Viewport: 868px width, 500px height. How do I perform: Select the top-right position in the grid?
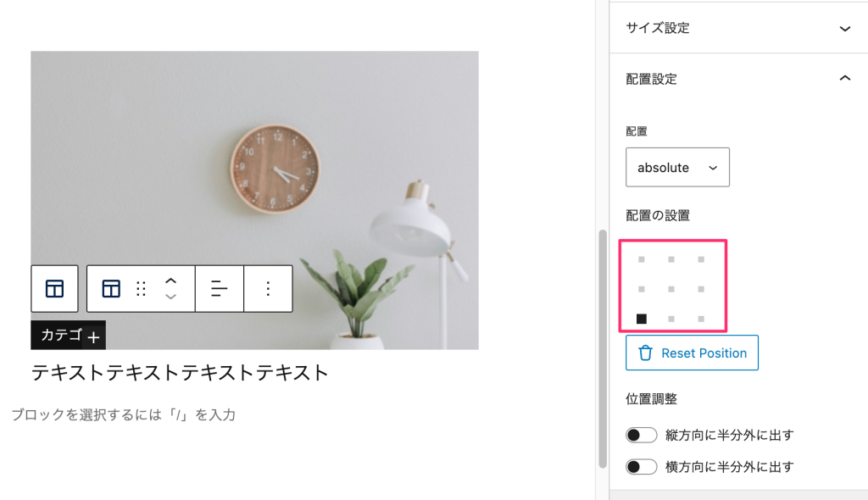tap(701, 259)
